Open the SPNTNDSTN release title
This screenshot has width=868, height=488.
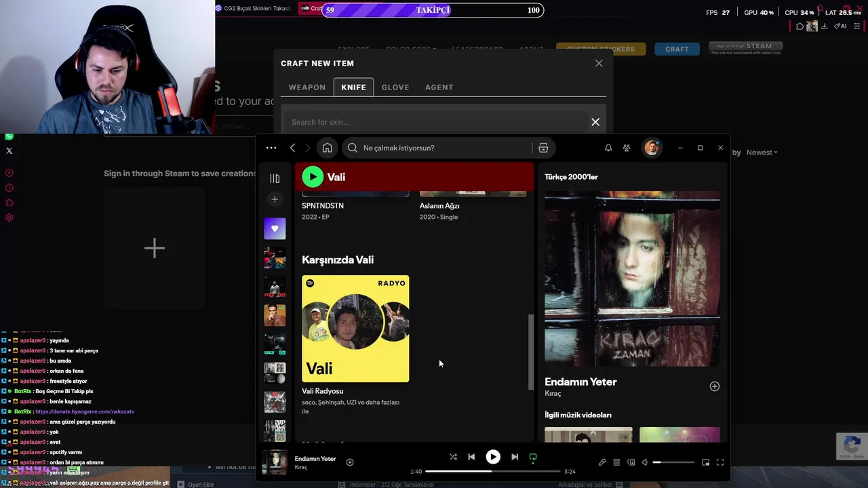click(323, 205)
